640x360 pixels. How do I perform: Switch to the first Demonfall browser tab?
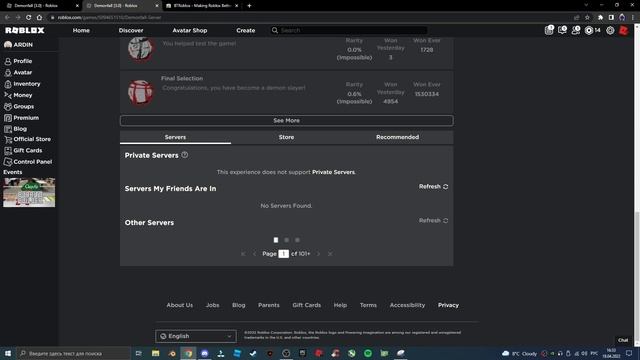pyautogui.click(x=41, y=6)
